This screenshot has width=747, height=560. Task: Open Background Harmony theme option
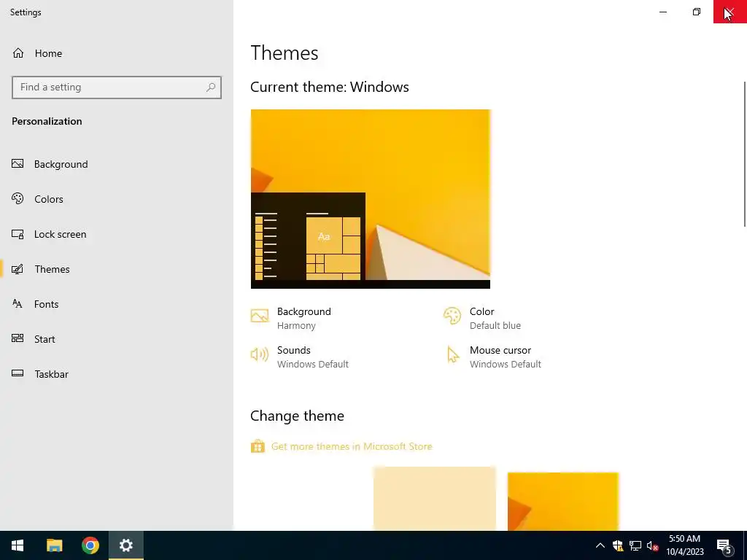tap(304, 318)
